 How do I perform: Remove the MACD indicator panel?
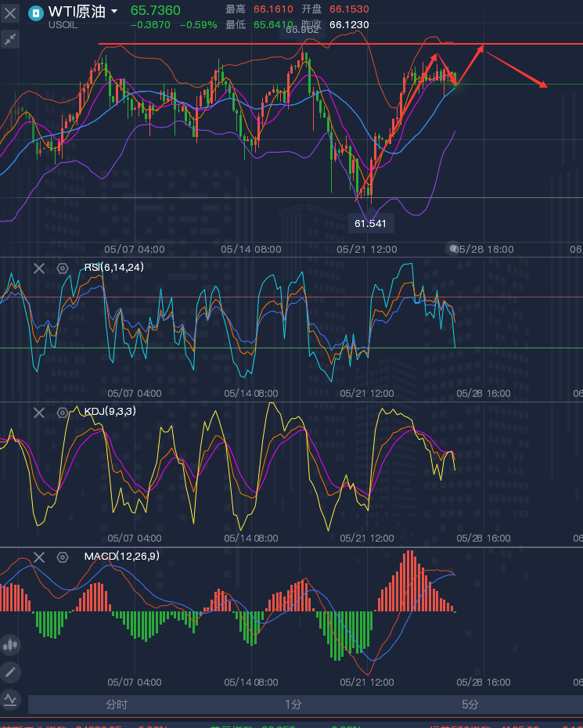pos(38,557)
